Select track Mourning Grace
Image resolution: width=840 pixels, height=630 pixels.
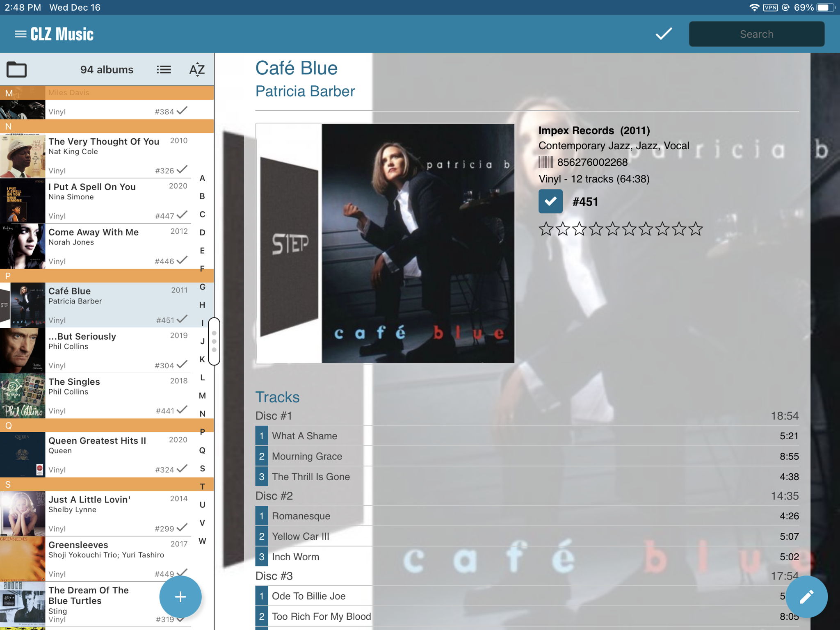point(527,456)
